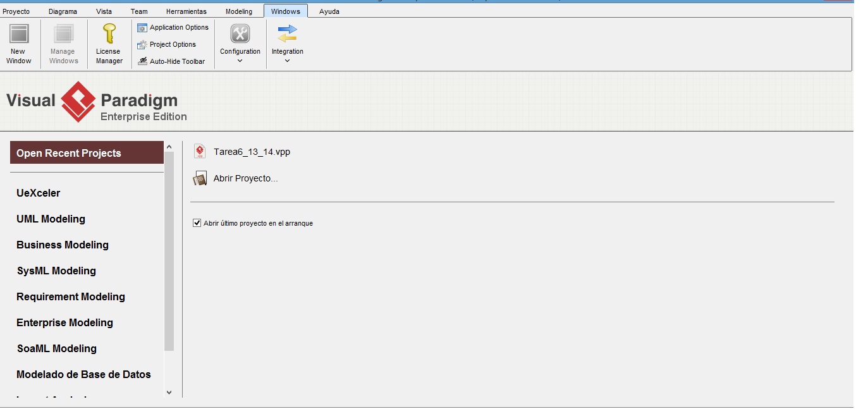Open recent file Tarea6_13_14.vpp
Screen dimensions: 868x409
tap(252, 152)
